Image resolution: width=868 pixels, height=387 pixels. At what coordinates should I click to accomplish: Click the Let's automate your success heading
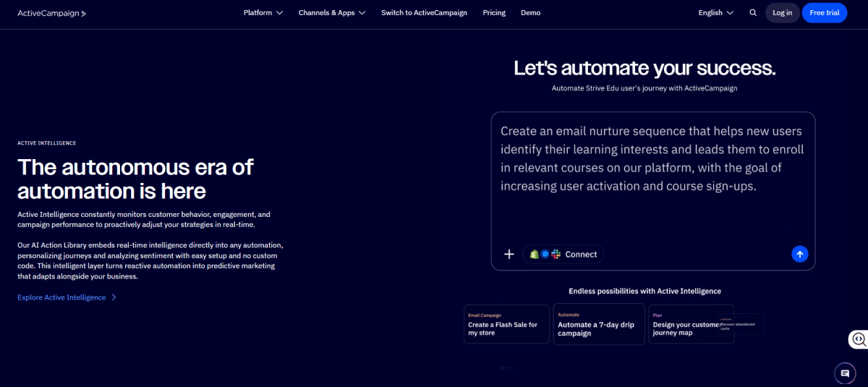644,68
